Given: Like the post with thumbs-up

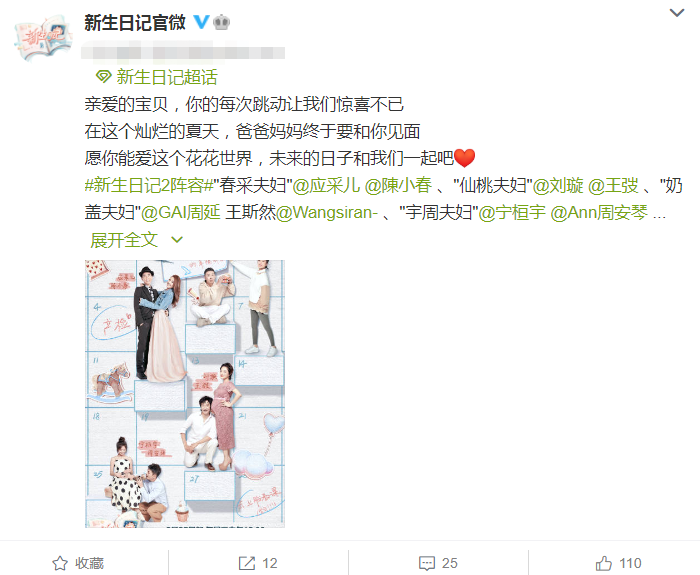Looking at the screenshot, I should coord(604,563).
